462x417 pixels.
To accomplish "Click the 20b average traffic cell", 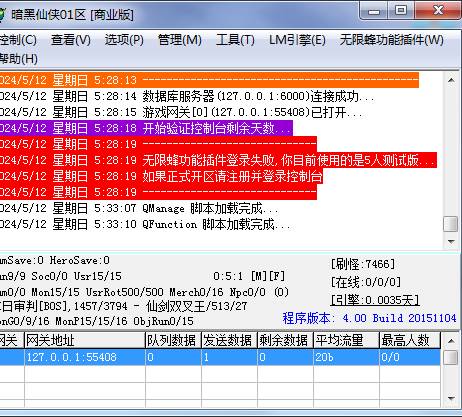I will 346,357.
